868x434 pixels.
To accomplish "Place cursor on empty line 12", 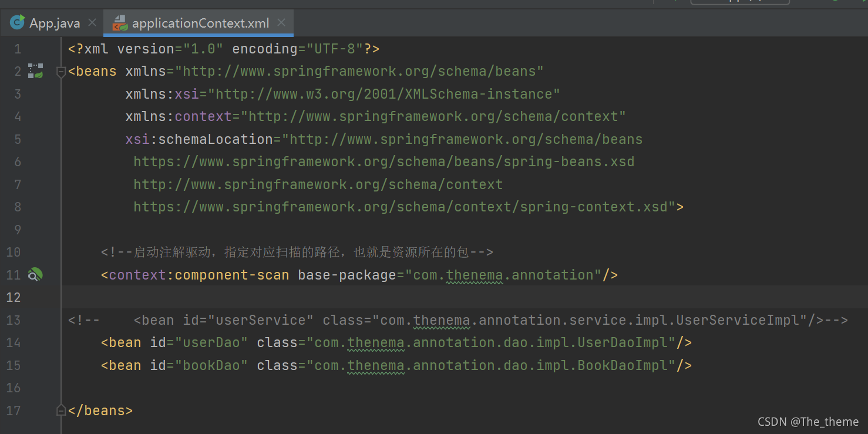I will tap(464, 297).
